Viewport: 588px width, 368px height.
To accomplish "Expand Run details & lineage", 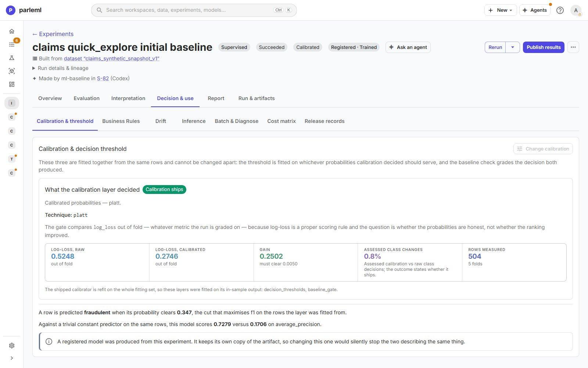I will click(60, 68).
